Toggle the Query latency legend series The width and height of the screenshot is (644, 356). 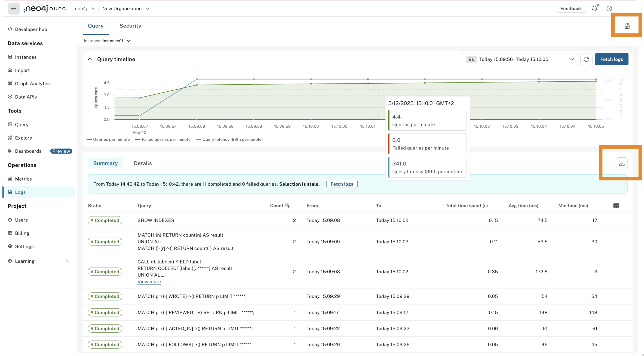pyautogui.click(x=229, y=139)
